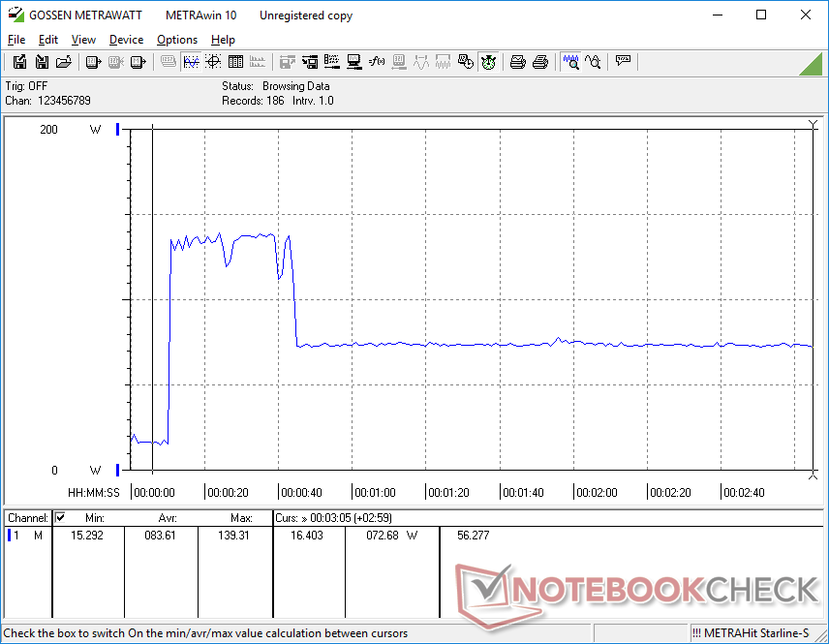Screen dimensions: 829x644
Task: Click the vertical cursor line at chart start
Action: [x=152, y=291]
